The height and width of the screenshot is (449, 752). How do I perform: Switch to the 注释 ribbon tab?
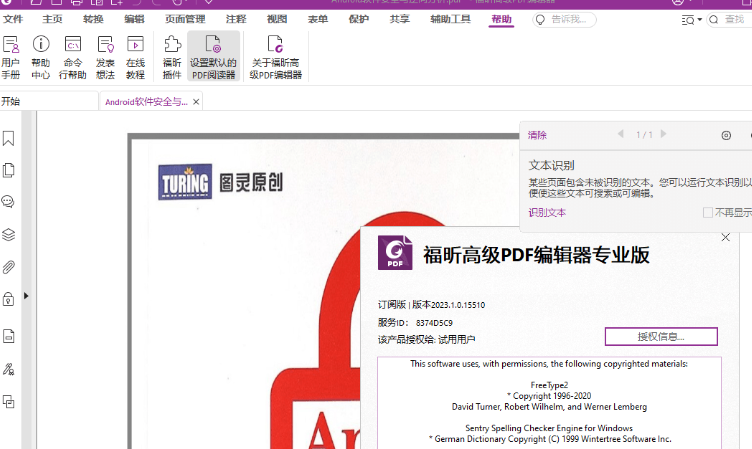tap(236, 19)
